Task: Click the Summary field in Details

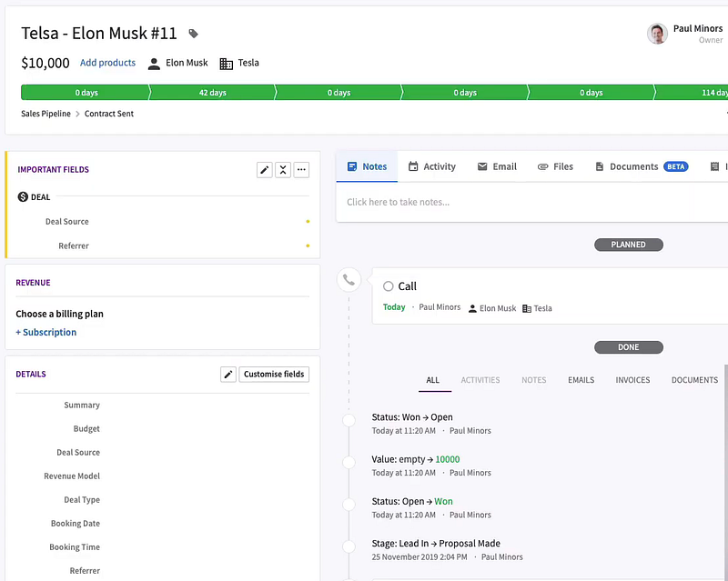Action: pyautogui.click(x=163, y=406)
